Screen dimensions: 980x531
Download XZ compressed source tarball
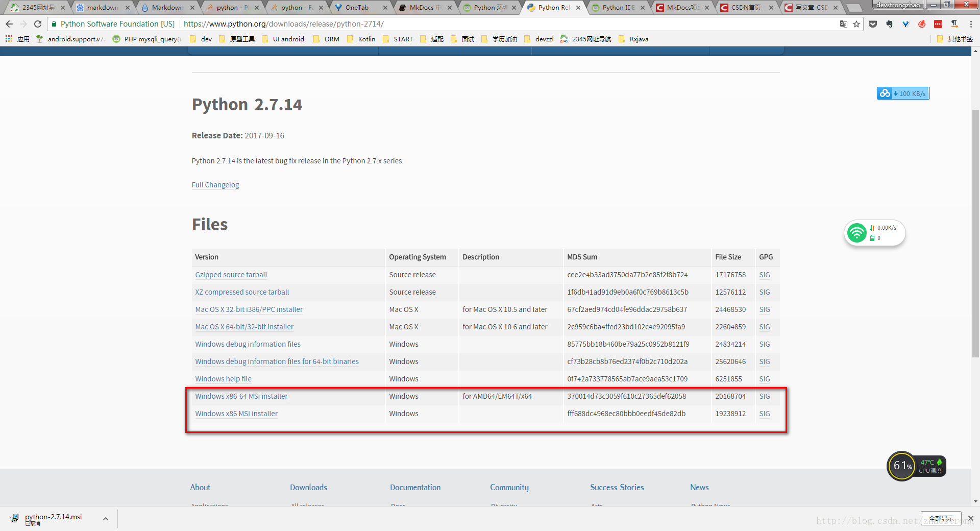pyautogui.click(x=242, y=292)
